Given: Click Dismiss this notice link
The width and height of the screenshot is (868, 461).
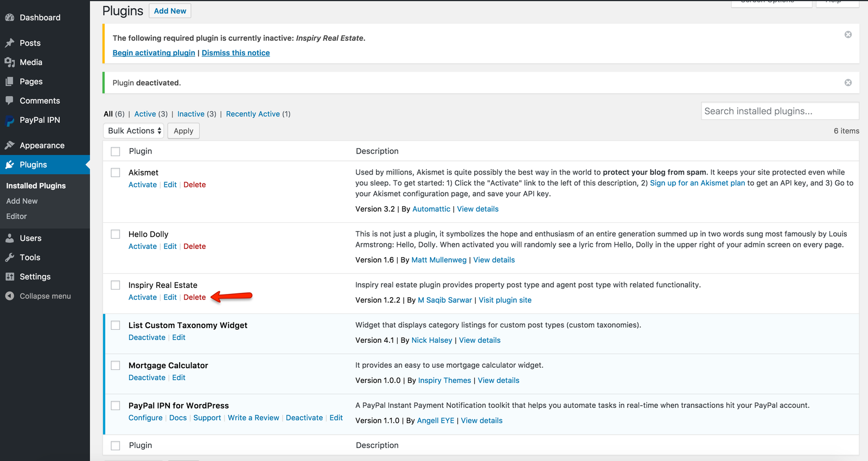Looking at the screenshot, I should point(235,53).
